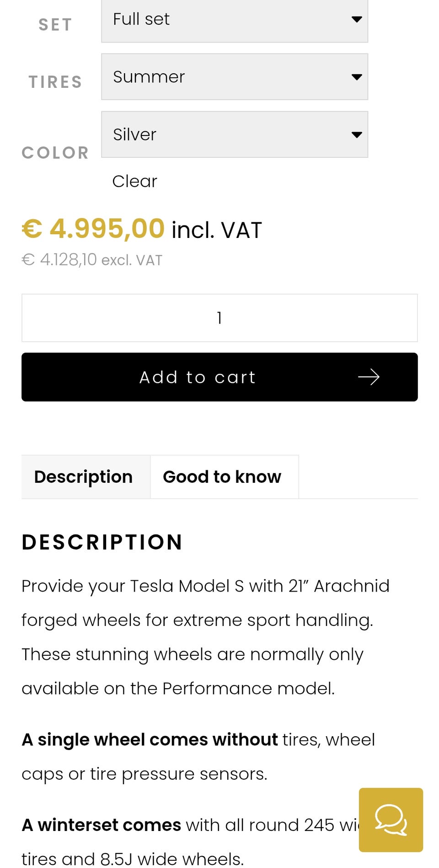439x868 pixels.
Task: Open the TIRES dropdown showing Summer
Action: (234, 77)
